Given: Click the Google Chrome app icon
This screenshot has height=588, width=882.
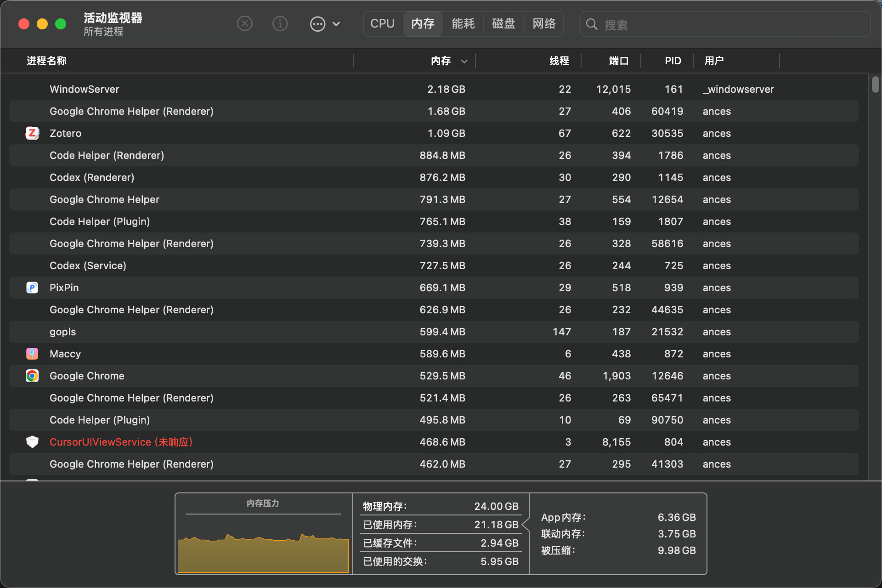Looking at the screenshot, I should click(32, 376).
